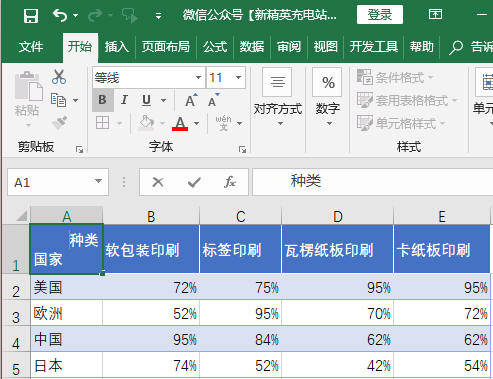The height and width of the screenshot is (379, 493).
Task: Select column D header
Action: click(338, 216)
